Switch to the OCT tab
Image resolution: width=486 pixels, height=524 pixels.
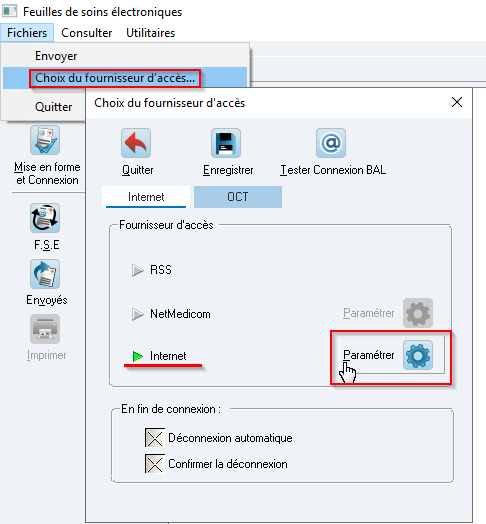tap(238, 197)
